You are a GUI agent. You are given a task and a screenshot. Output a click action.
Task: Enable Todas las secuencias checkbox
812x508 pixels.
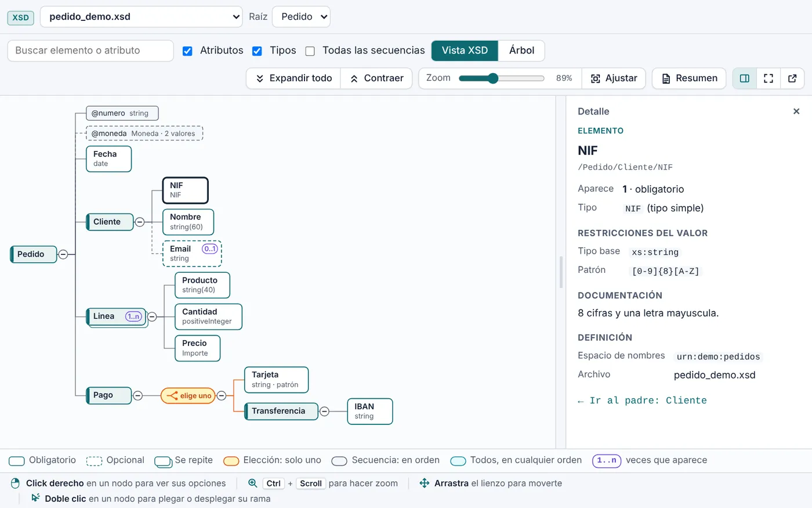tap(310, 51)
